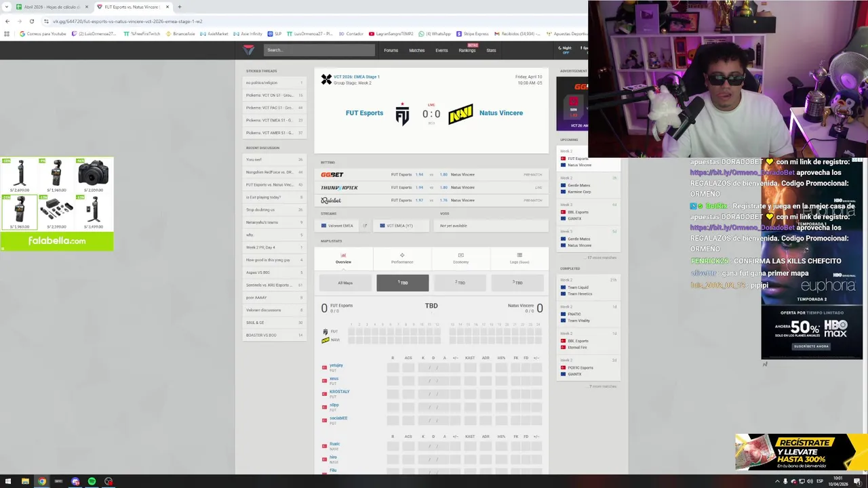Click the browser back arrow

click(x=7, y=21)
